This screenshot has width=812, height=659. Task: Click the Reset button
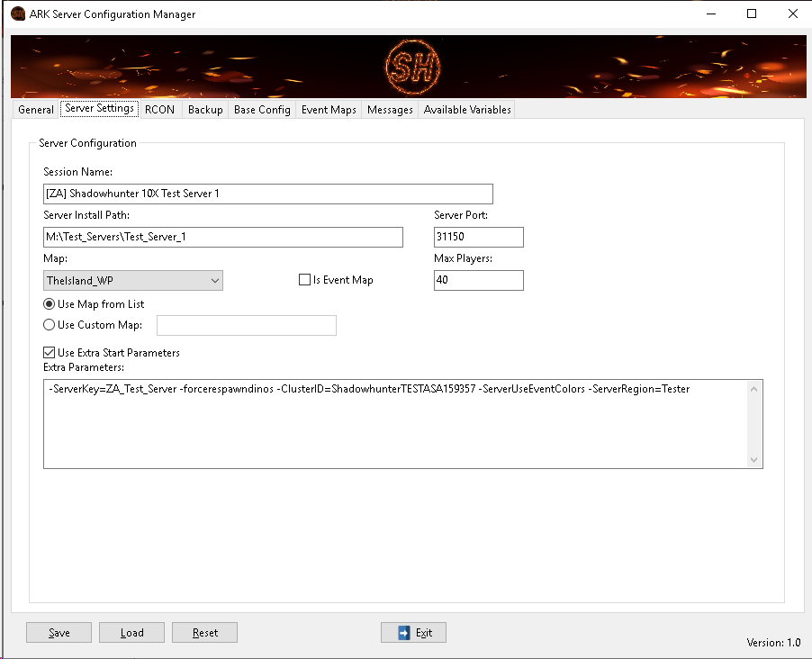204,633
